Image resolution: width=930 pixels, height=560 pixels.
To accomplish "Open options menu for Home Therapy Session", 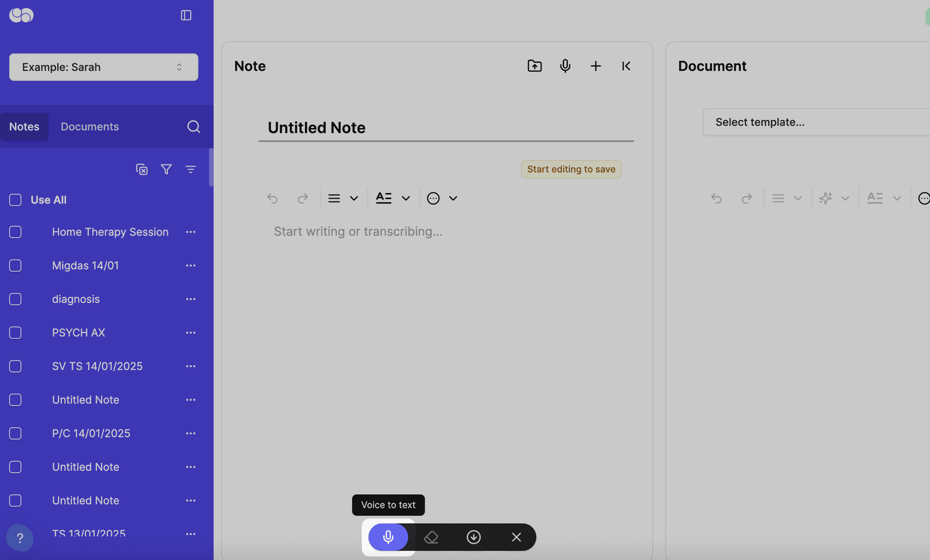I will (x=190, y=232).
